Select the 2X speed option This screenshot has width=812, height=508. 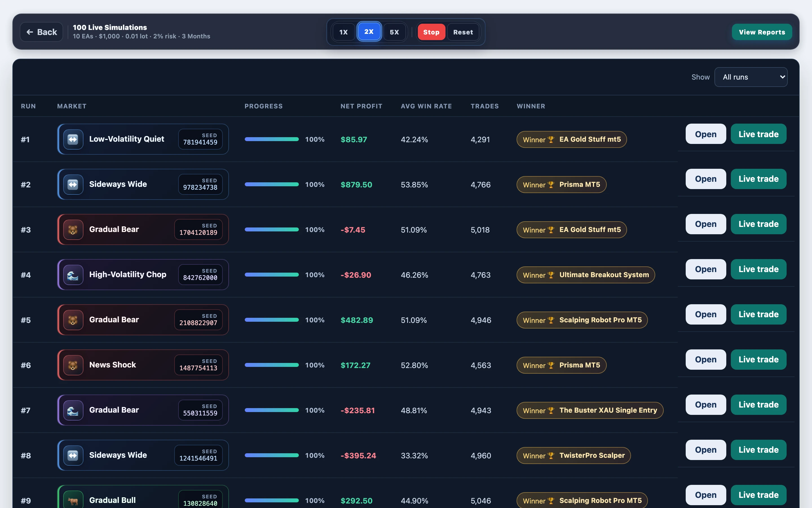point(369,32)
